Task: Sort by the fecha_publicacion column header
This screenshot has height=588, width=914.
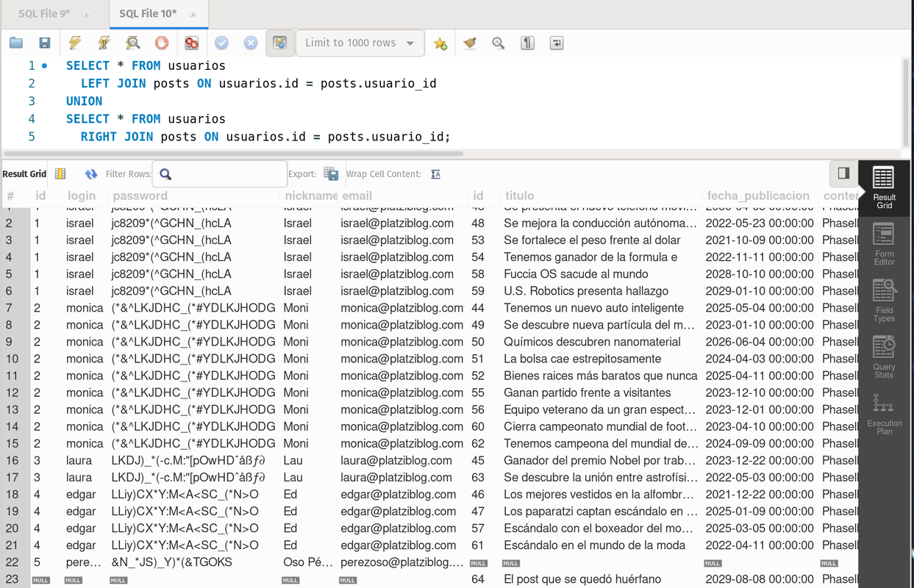Action: [x=758, y=196]
